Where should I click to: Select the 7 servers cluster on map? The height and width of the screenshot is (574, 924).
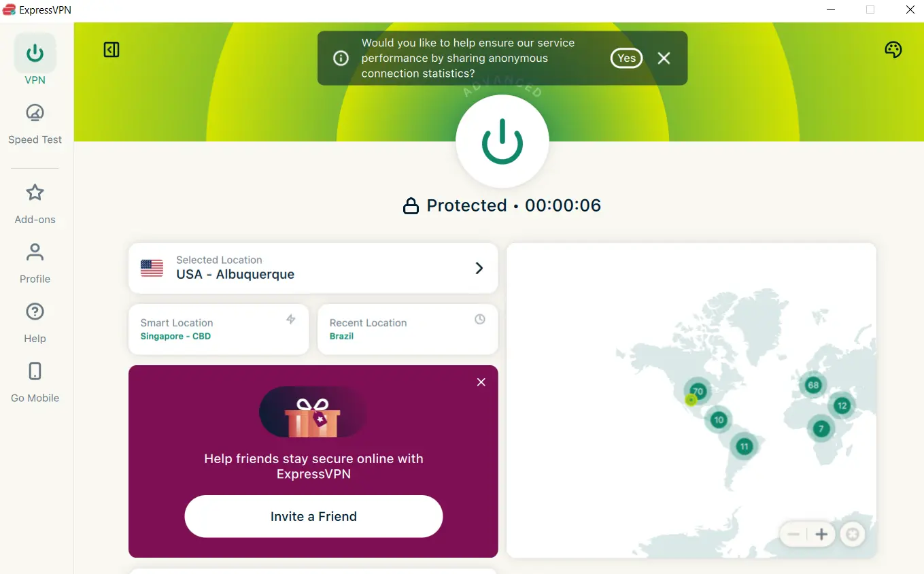(x=821, y=428)
